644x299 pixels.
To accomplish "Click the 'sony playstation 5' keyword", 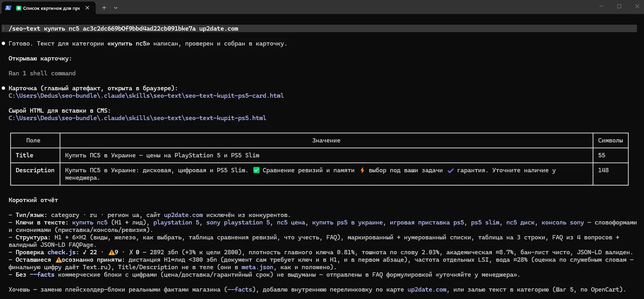I will [x=238, y=222].
